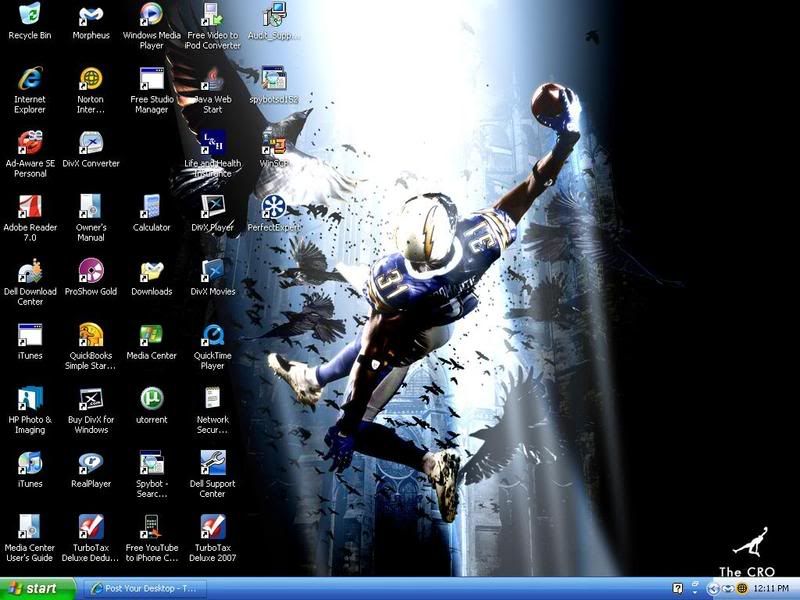Open the DivX Movies folder icon
The height and width of the screenshot is (600, 800).
[x=212, y=271]
